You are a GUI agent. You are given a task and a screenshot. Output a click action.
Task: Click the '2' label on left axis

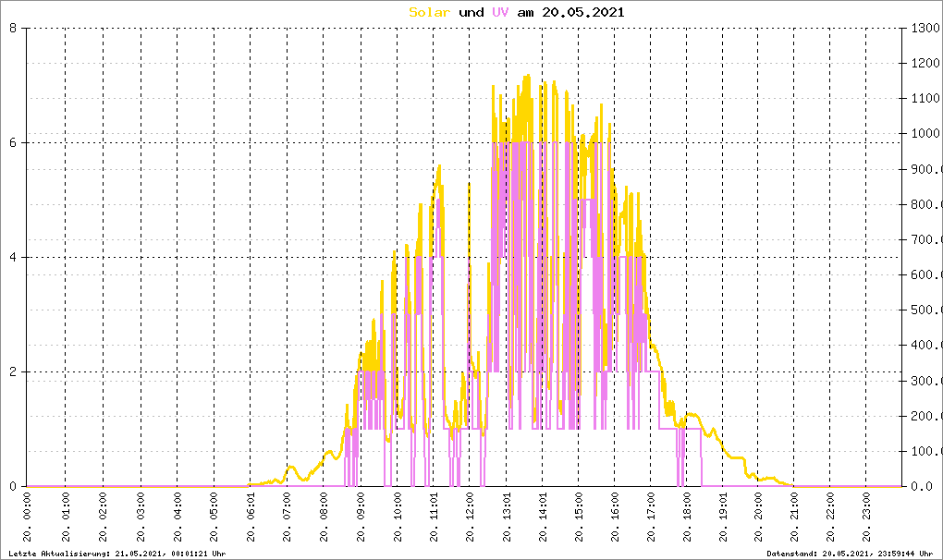click(13, 371)
